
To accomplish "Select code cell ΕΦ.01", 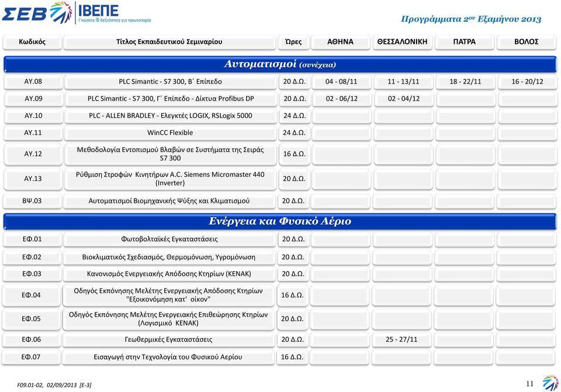I will [x=32, y=240].
